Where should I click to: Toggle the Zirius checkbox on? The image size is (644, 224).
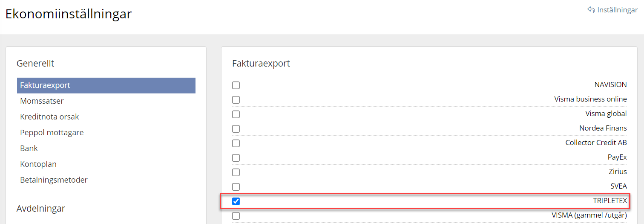click(236, 172)
